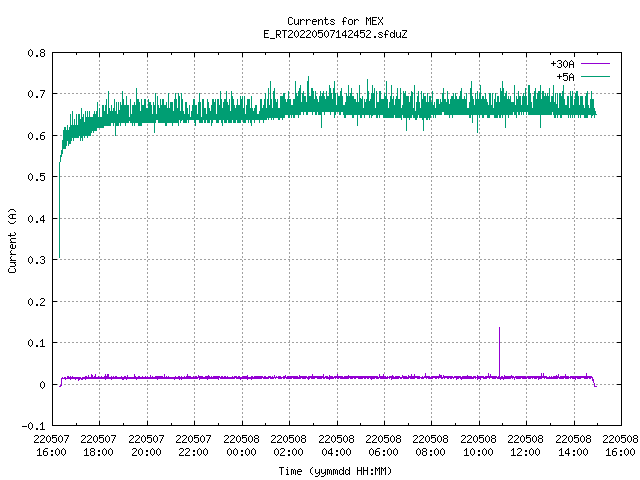
Task: Click the 0.5 y-axis tick label
Action: click(36, 177)
